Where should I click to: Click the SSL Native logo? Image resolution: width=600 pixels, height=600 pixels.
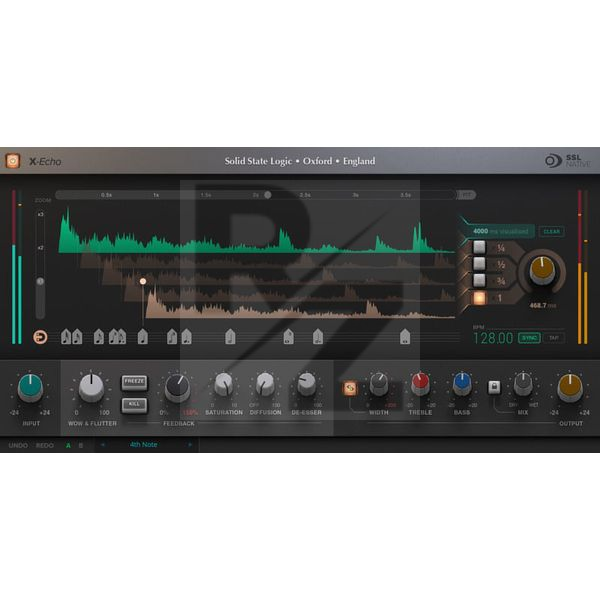click(x=568, y=161)
